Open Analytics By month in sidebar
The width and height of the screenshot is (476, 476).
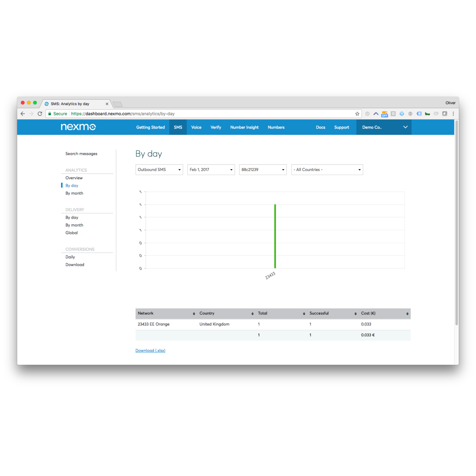(x=74, y=193)
